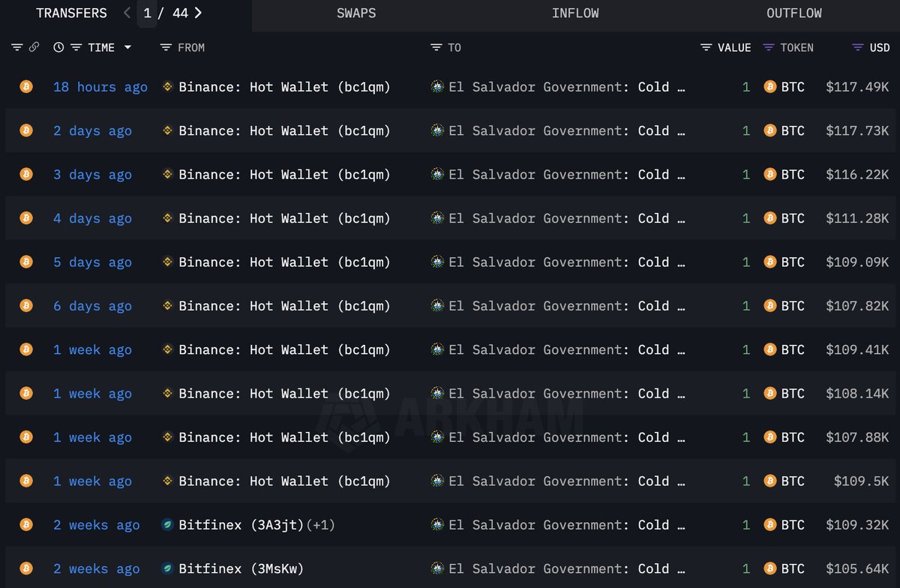
Task: Expand the (+1) additional senders indicator
Action: tap(320, 525)
